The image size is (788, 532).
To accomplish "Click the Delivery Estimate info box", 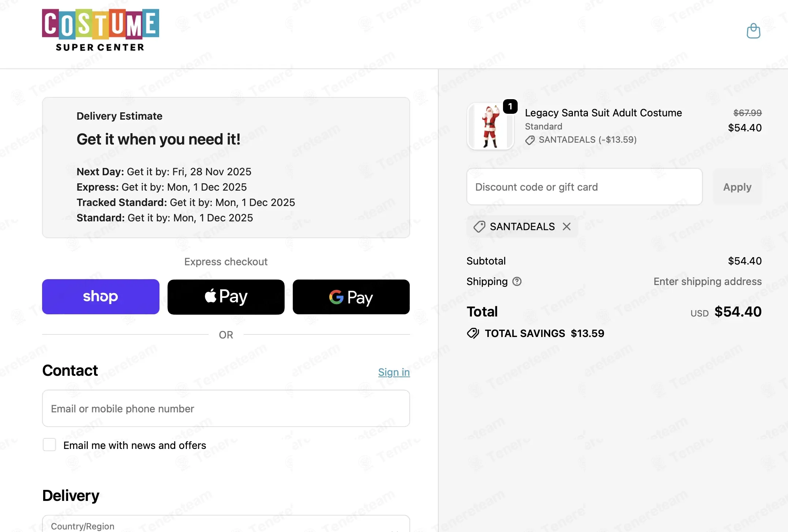I will pos(226,168).
